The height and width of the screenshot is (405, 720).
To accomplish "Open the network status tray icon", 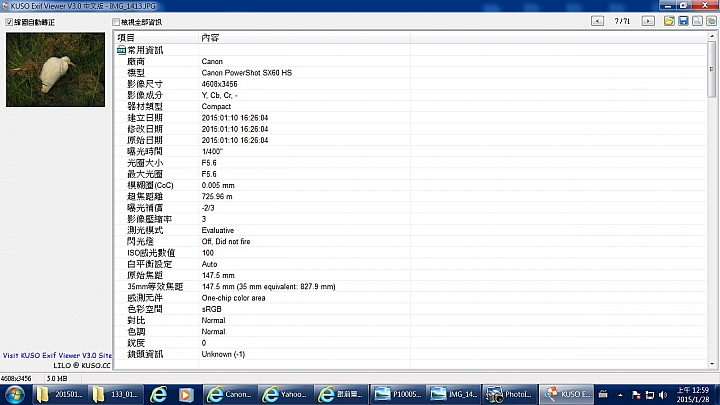I will [x=650, y=395].
